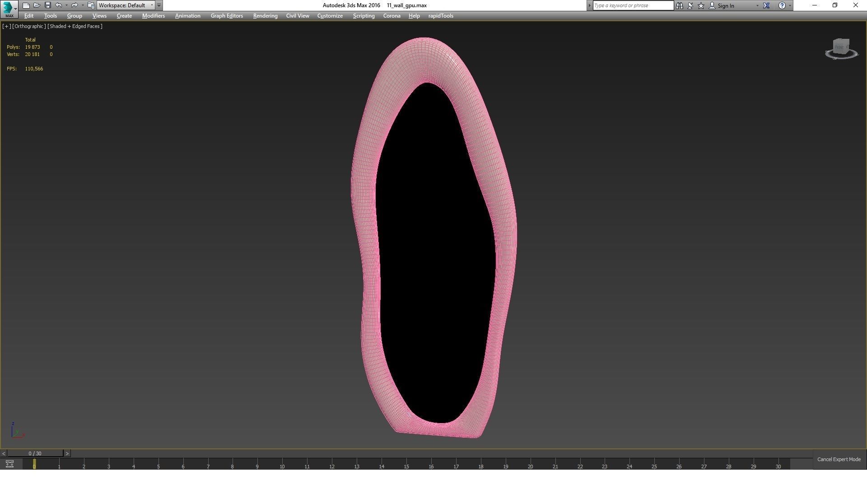Open the Workspace: Default dropdown

126,5
